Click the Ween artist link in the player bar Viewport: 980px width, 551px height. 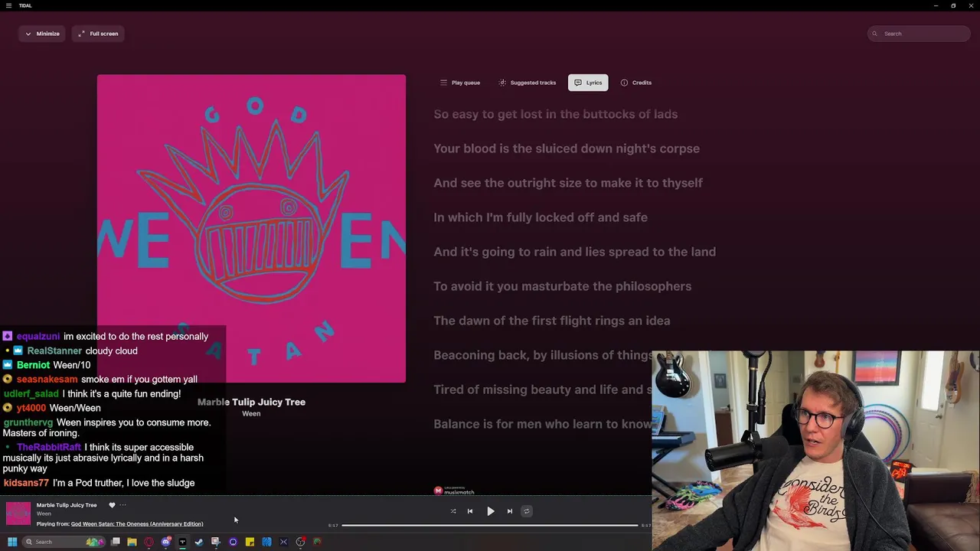(x=44, y=514)
